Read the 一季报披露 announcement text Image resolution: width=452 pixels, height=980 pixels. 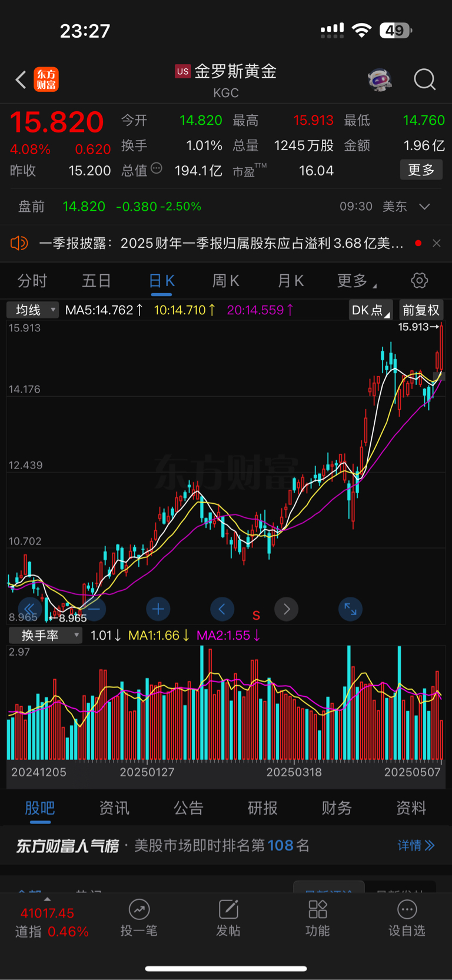point(221,243)
